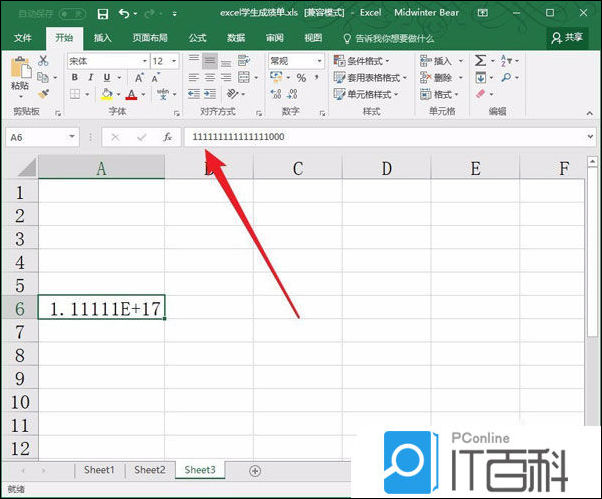Screen dimensions: 602x499
Task: Open the font size dropdown
Action: [x=174, y=61]
